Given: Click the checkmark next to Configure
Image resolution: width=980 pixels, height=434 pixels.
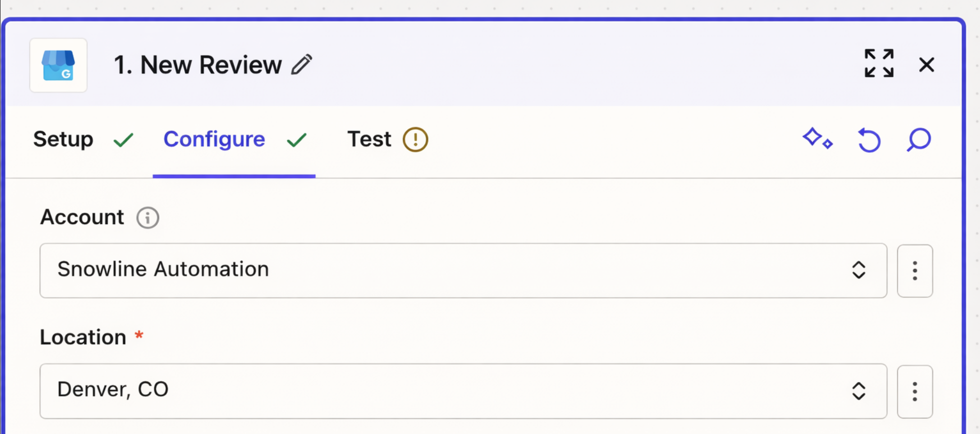Looking at the screenshot, I should [296, 140].
